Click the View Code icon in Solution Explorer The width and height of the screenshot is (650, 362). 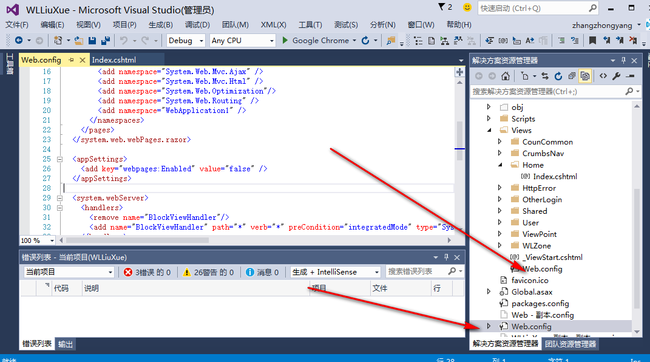click(x=603, y=76)
